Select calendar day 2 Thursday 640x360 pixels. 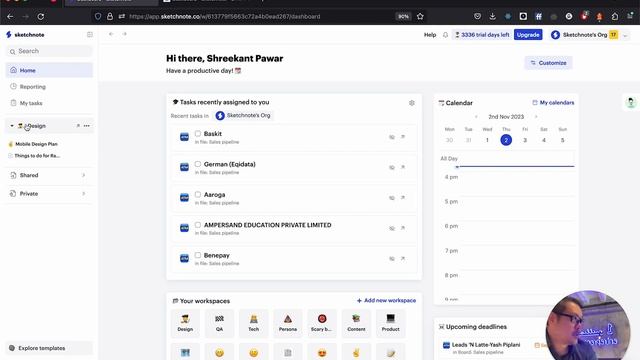(506, 140)
